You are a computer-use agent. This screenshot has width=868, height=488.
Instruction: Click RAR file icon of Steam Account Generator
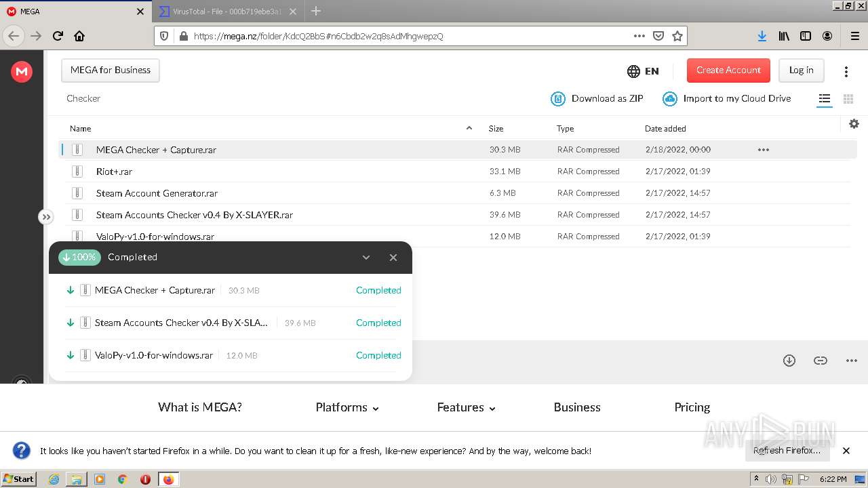click(77, 193)
